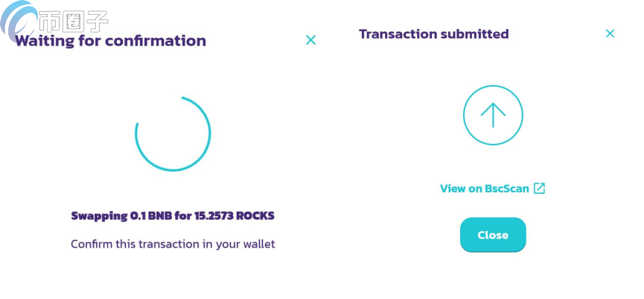644x299 pixels.
Task: Click the Waiting for confirmation heading
Action: click(111, 41)
